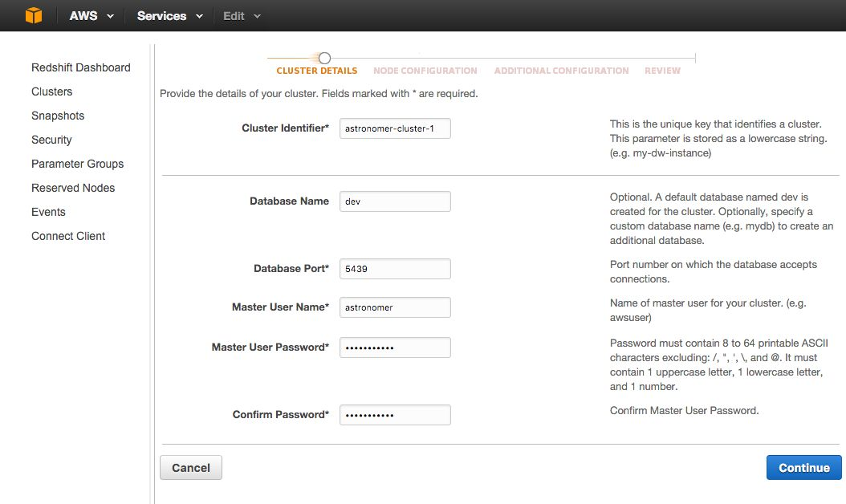Go to Clusters in the sidebar

51,91
